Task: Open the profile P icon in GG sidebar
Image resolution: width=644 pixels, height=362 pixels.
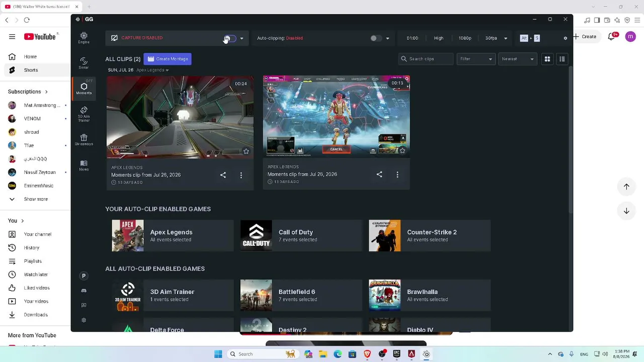Action: (84, 276)
